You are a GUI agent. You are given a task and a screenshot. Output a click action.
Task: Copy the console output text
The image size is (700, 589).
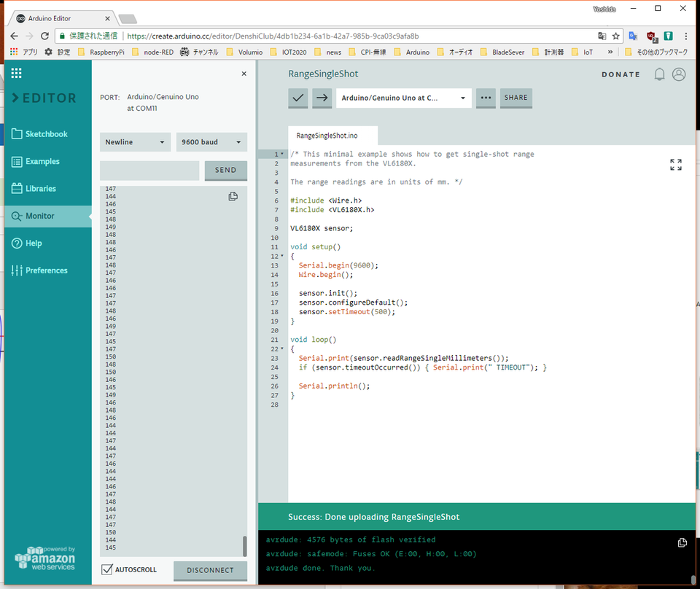[x=682, y=542]
